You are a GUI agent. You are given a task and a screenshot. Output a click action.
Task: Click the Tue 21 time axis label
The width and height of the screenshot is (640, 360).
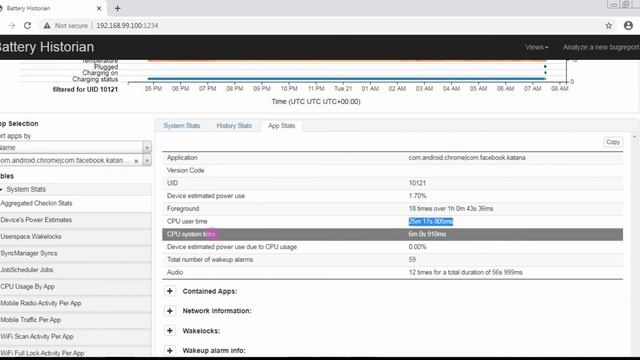click(343, 89)
